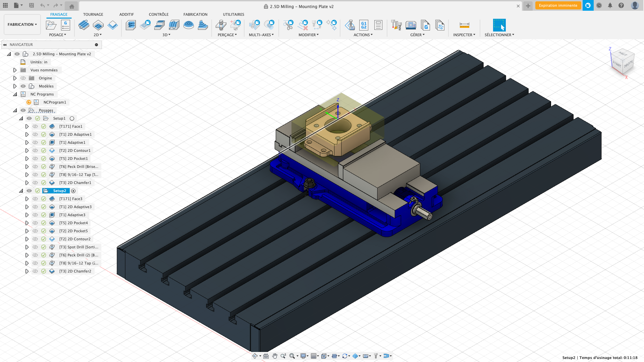The height and width of the screenshot is (362, 644).
Task: Select the Face milling tool in 2D group
Action: pyautogui.click(x=84, y=25)
